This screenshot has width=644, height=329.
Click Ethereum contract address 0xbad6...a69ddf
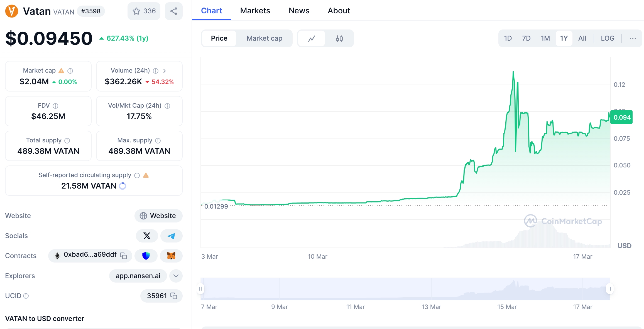point(90,255)
